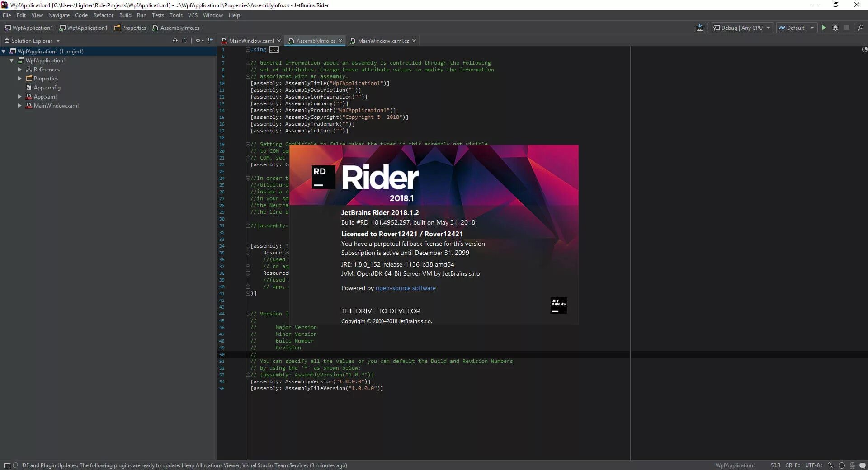Click the analysis indicator at the editor's top-right
Screen dimensions: 868x470
tap(864, 49)
